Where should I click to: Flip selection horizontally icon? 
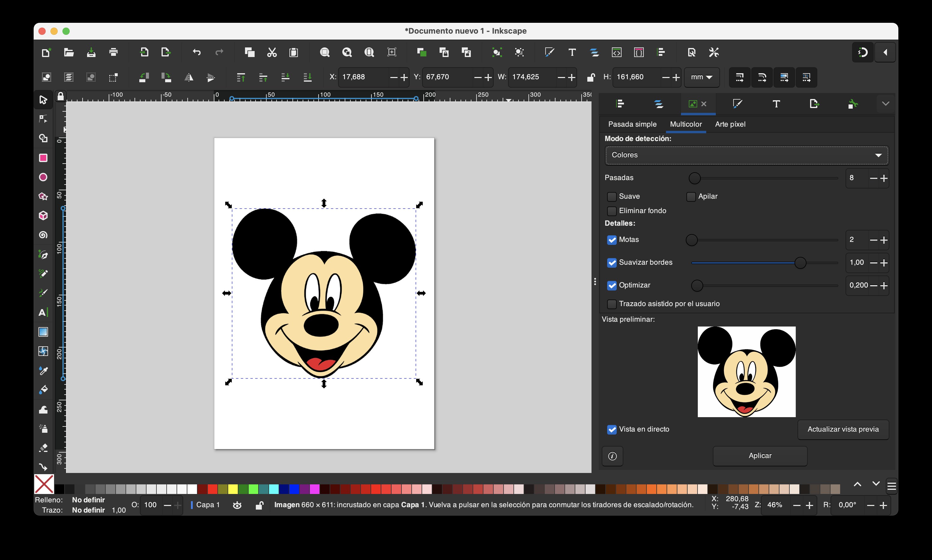188,77
